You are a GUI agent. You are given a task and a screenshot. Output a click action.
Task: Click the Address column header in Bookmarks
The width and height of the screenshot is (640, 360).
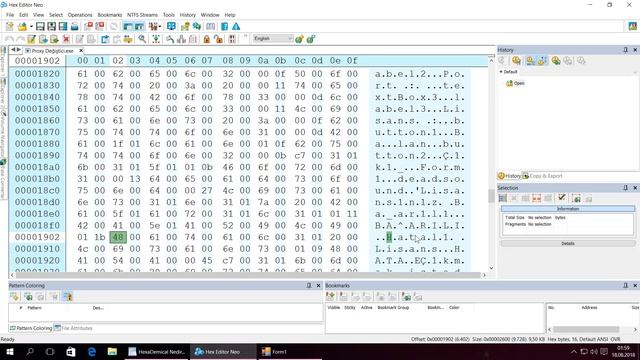[x=589, y=307]
